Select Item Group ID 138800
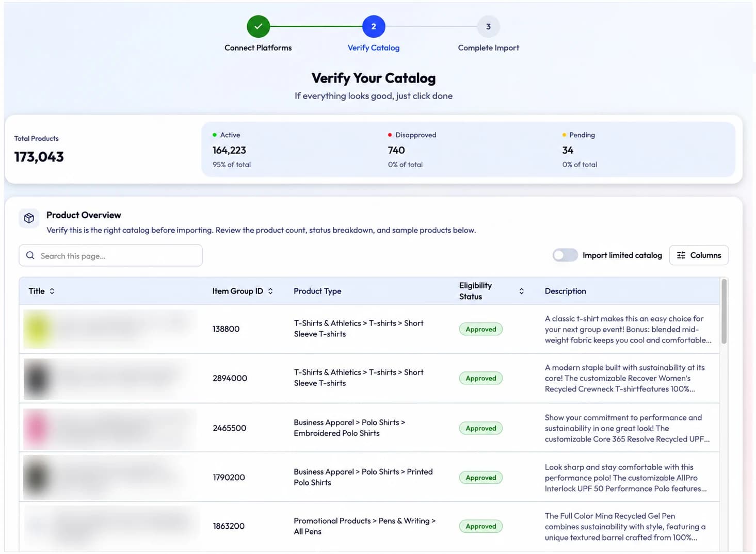Viewport: 756px width, 554px height. coord(226,329)
